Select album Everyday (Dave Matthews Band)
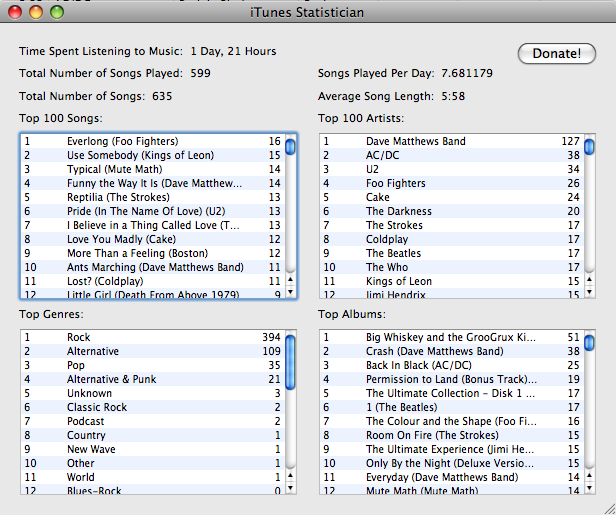The height and width of the screenshot is (515, 616). 452,477
